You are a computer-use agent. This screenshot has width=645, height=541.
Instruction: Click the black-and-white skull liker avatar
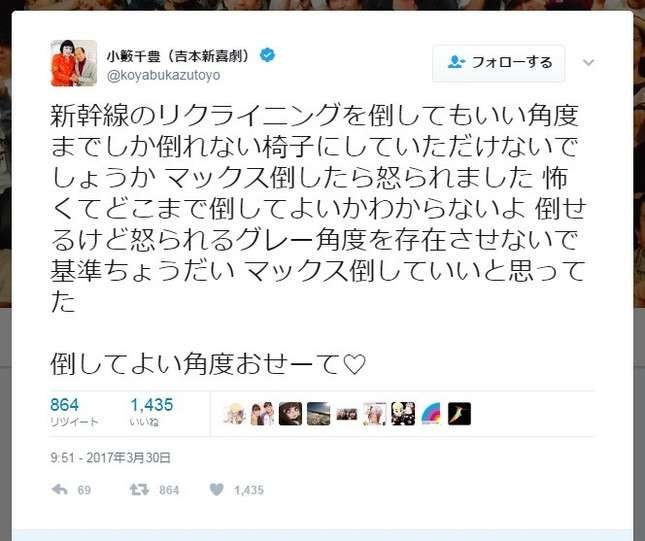point(403,414)
